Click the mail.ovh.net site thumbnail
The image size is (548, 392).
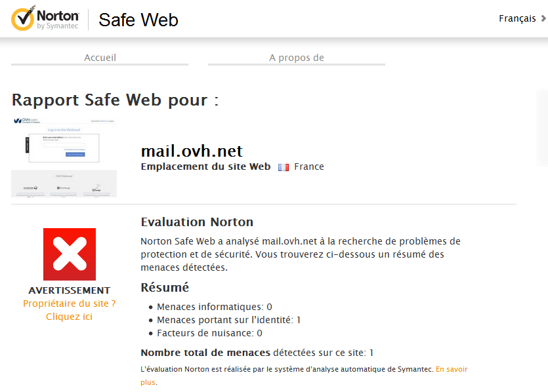click(x=64, y=157)
